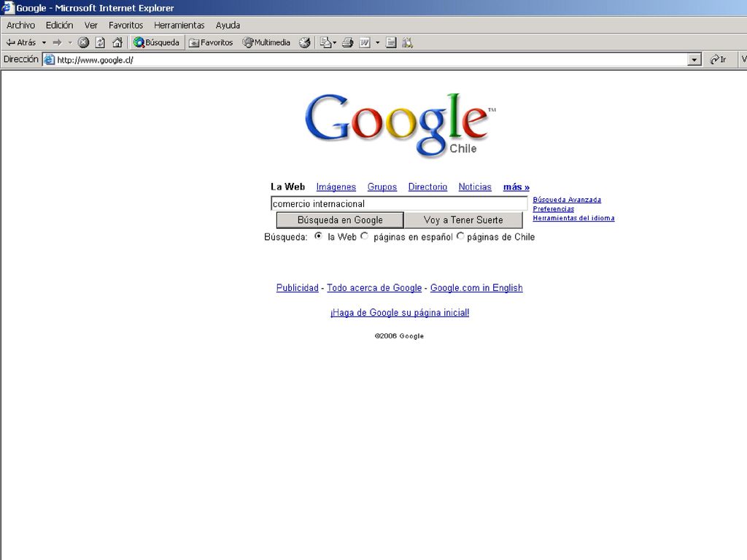Open the Grupos link
The image size is (747, 560).
coord(382,187)
